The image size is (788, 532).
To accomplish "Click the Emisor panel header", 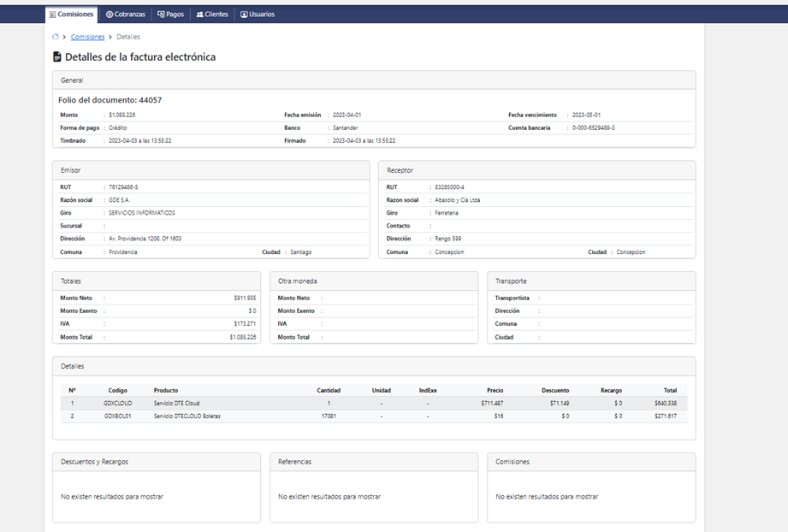I will (x=70, y=170).
